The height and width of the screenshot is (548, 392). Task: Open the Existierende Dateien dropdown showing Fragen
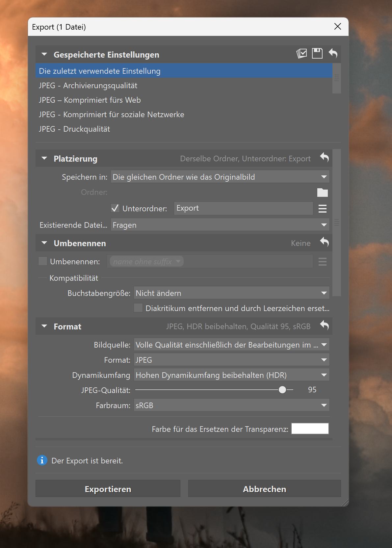(220, 225)
